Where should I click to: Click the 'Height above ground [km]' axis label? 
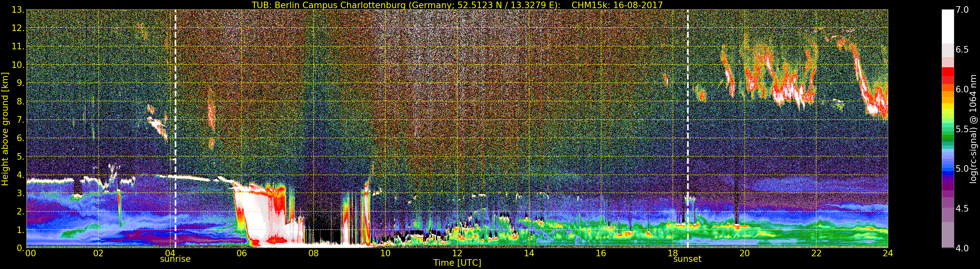coord(5,129)
